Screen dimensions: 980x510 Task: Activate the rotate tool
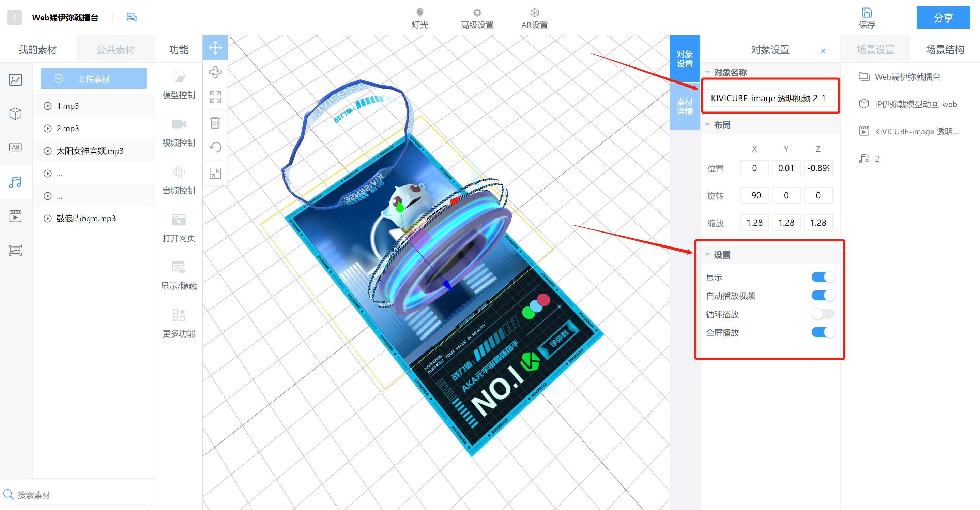click(x=215, y=72)
